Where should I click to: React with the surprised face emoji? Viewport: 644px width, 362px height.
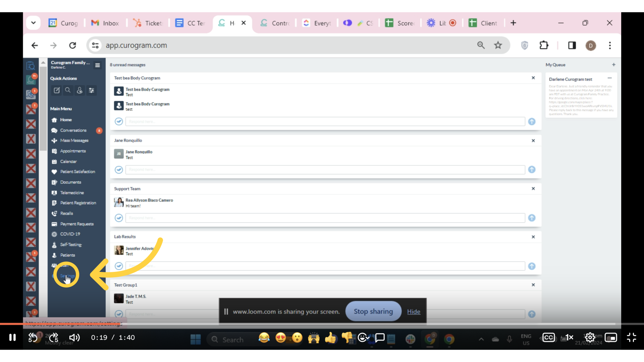(x=297, y=338)
